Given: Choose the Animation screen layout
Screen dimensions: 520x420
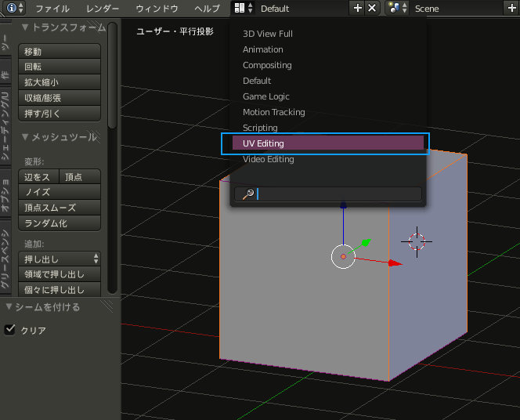Looking at the screenshot, I should (x=263, y=49).
